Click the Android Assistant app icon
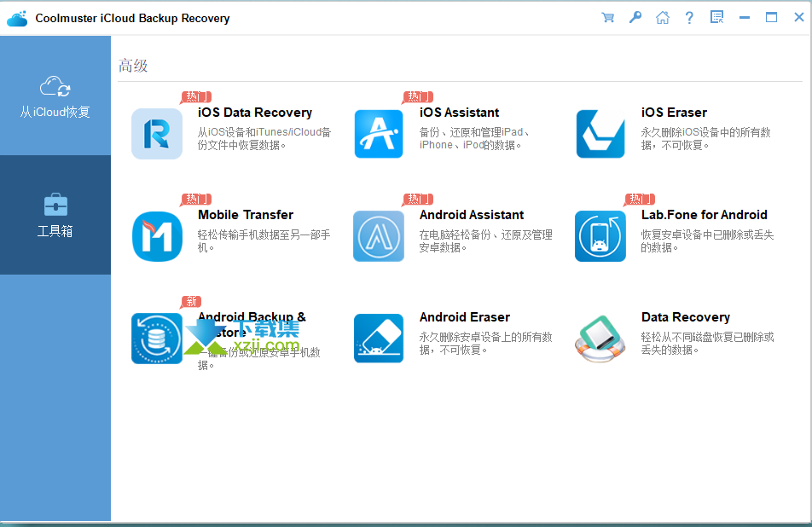Viewport: 812px width, 527px height. coord(379,236)
